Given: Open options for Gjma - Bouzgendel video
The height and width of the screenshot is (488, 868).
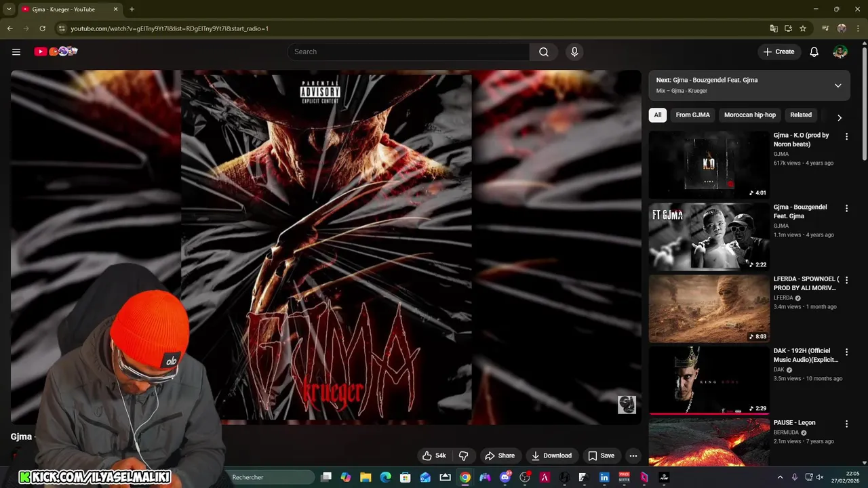Looking at the screenshot, I should tap(846, 208).
